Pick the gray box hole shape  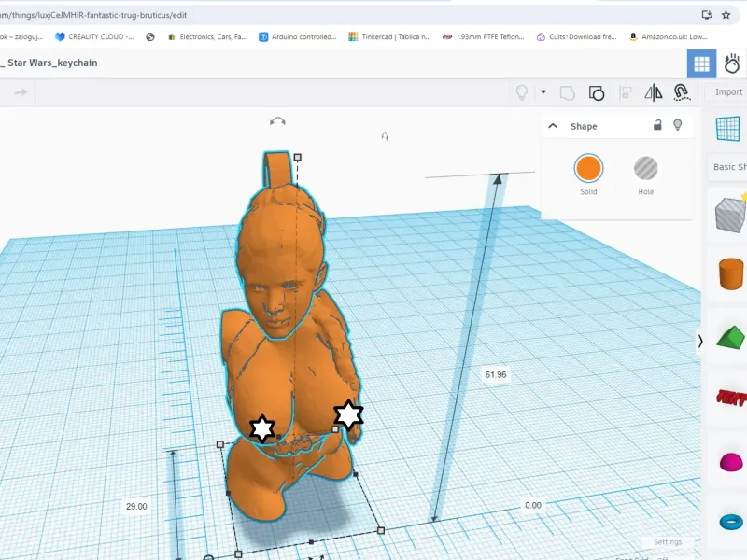[x=731, y=215]
